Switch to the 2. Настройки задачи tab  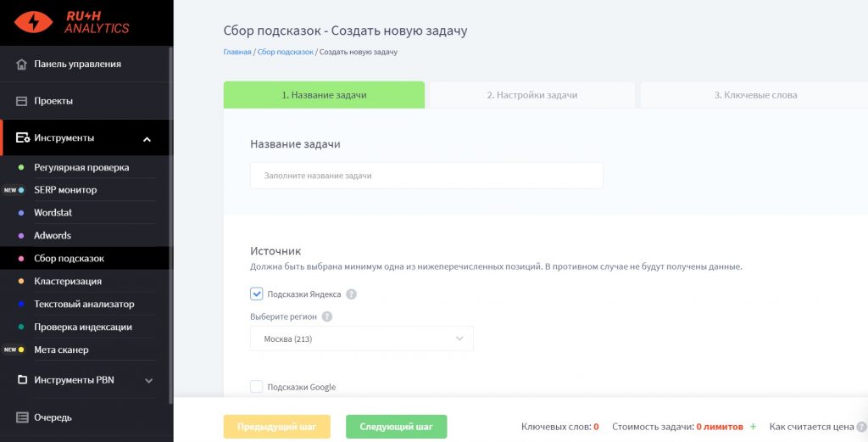pos(532,95)
